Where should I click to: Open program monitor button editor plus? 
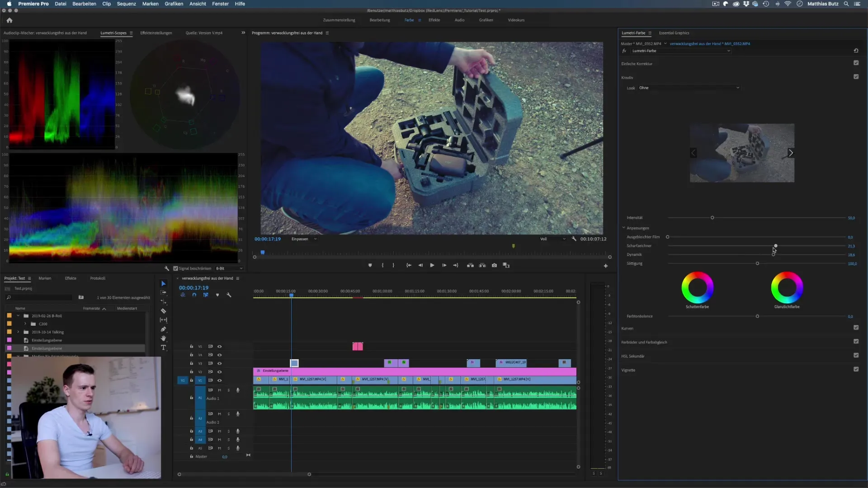606,266
